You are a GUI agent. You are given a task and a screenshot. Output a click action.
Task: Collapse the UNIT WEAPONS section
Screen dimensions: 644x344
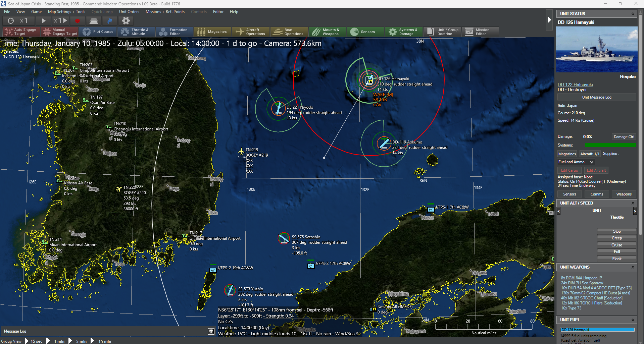(633, 267)
